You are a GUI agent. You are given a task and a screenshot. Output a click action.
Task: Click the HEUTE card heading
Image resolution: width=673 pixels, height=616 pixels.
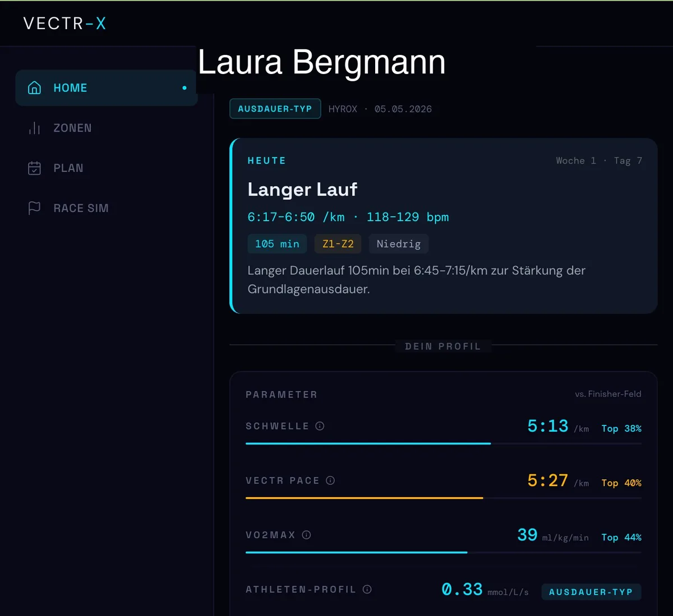(267, 161)
